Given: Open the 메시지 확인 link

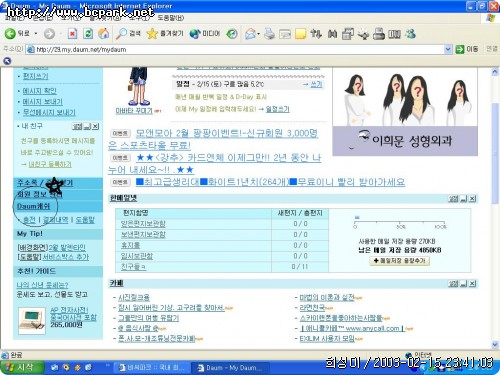Looking at the screenshot, I should tap(39, 91).
